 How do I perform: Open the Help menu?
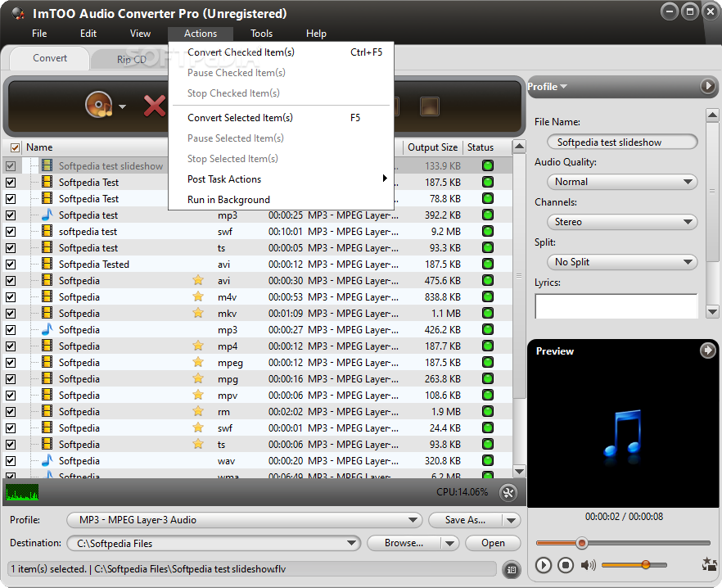click(x=316, y=34)
